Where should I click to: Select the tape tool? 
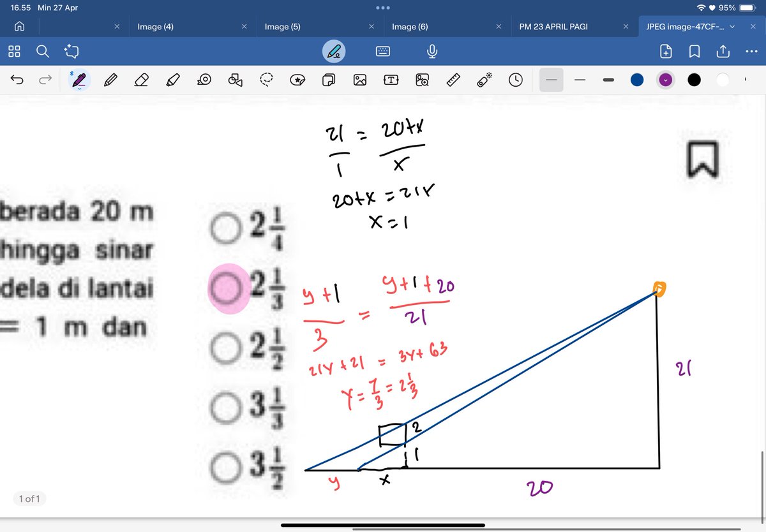point(204,80)
